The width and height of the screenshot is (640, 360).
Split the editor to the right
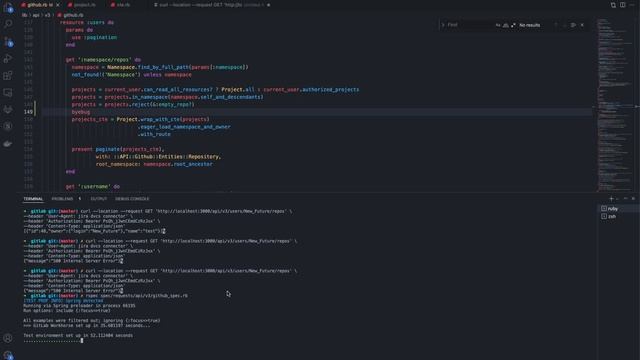pyautogui.click(x=622, y=5)
